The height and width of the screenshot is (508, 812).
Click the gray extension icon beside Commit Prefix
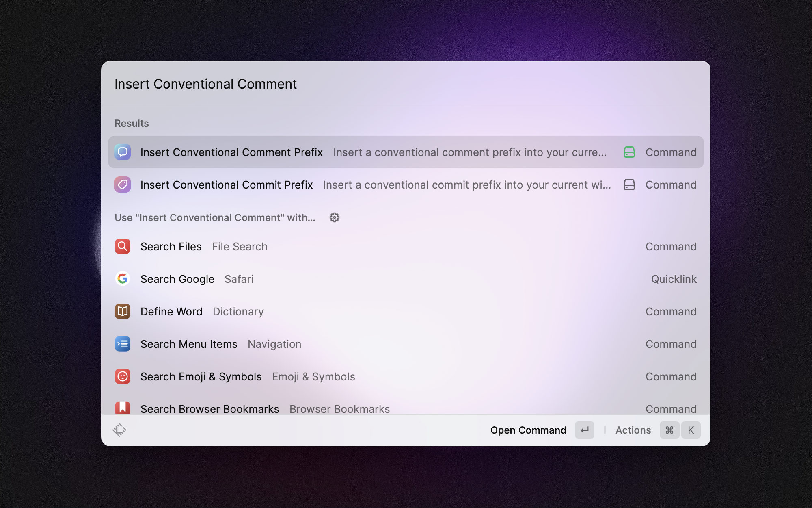[629, 185]
